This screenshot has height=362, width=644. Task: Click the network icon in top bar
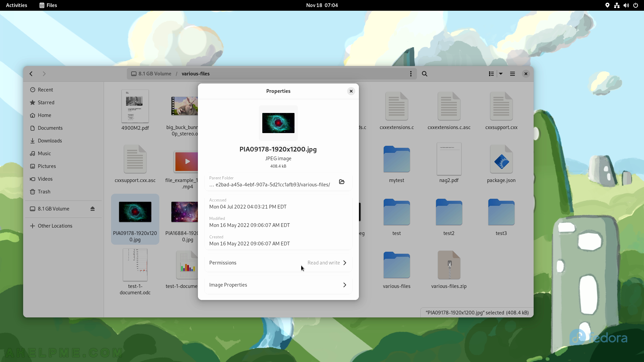coord(617,5)
